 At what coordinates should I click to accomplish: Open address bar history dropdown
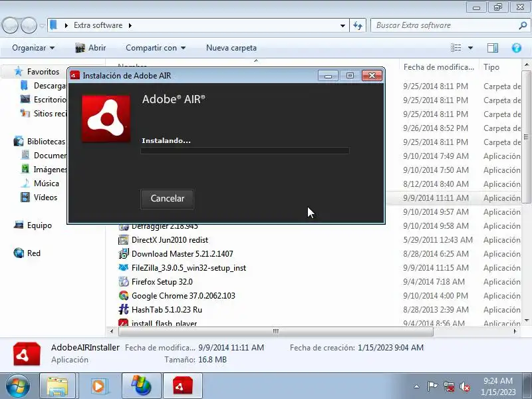coord(342,25)
